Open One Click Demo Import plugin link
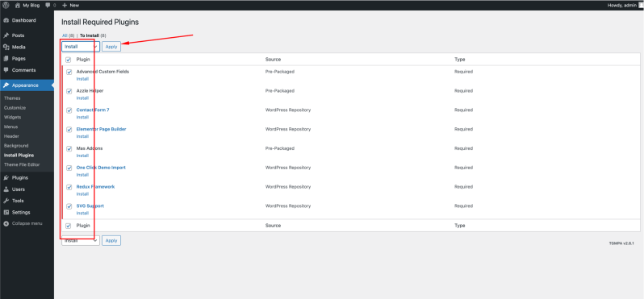Screen dimensions: 644x299 coord(101,168)
